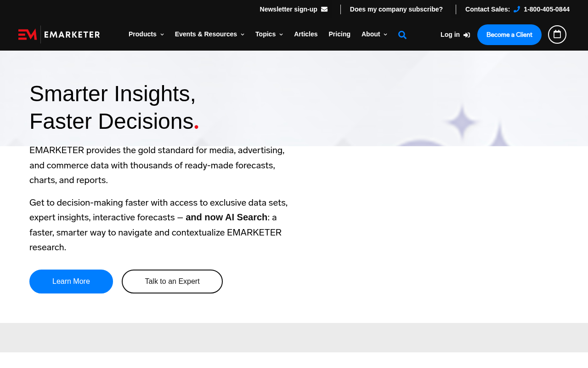Click the phone icon next to Contact Sales
588x368 pixels.
coord(517,9)
